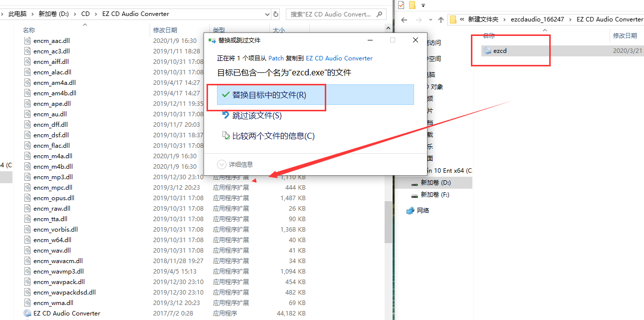
Task: Select the encm_raw.dll file icon
Action: coord(27,208)
